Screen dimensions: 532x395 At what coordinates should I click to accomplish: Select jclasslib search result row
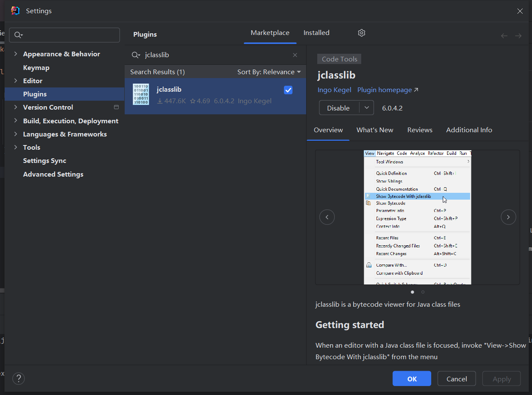(215, 96)
